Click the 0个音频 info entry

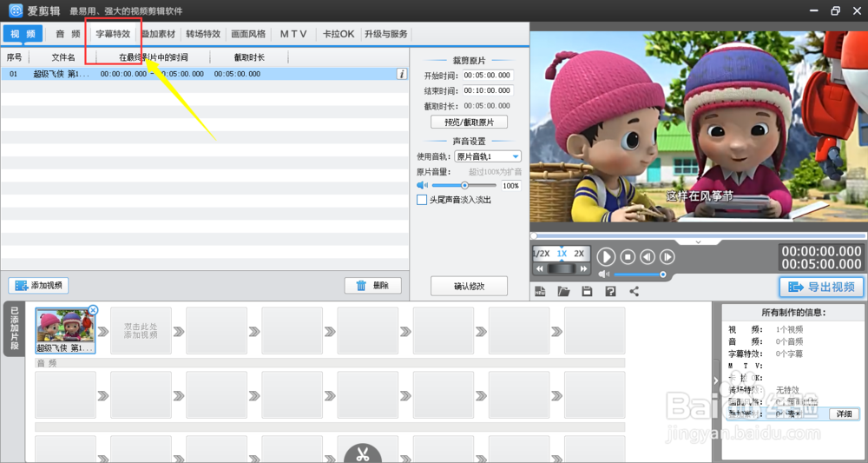tap(789, 341)
